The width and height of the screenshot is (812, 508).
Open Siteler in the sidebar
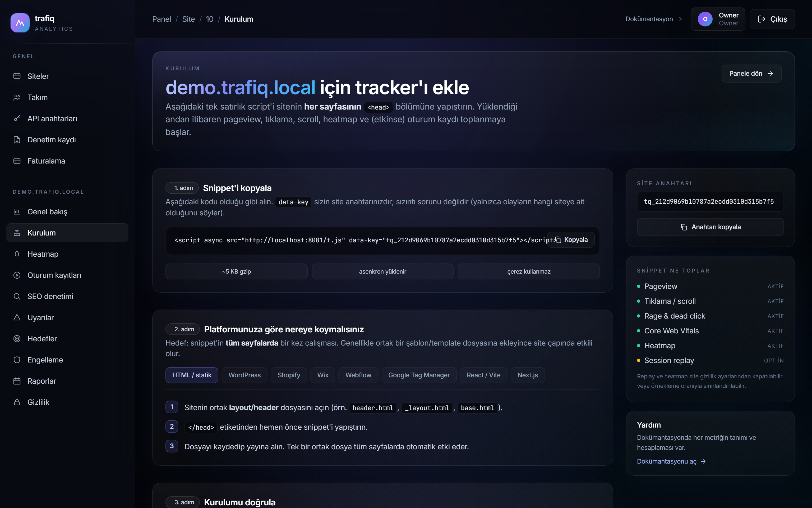[67, 76]
